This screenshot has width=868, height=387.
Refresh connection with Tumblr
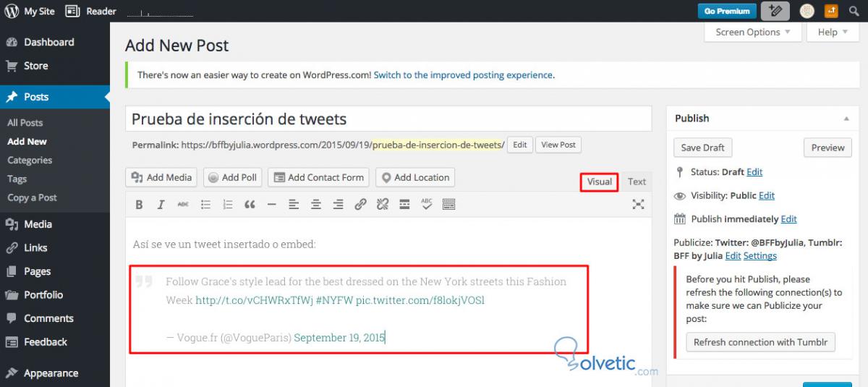point(760,342)
